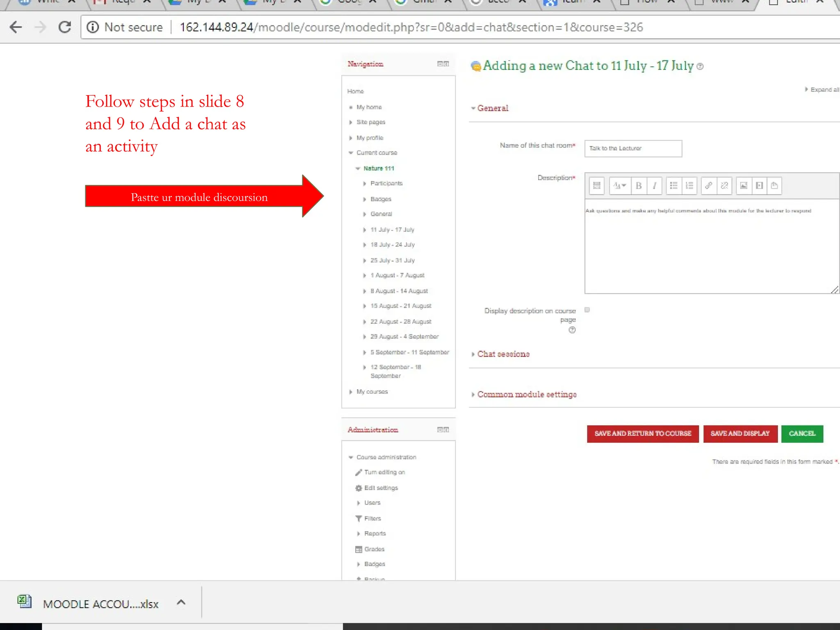This screenshot has width=840, height=630.
Task: Click the green Cancel button
Action: (x=802, y=434)
